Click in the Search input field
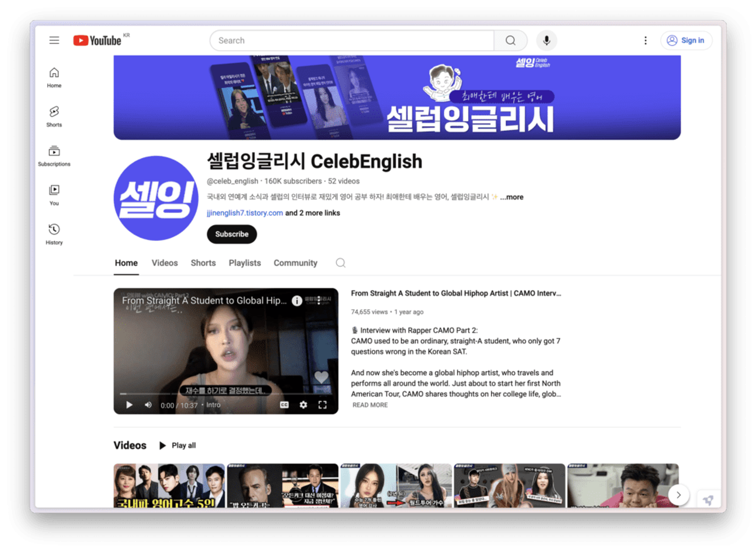 352,40
